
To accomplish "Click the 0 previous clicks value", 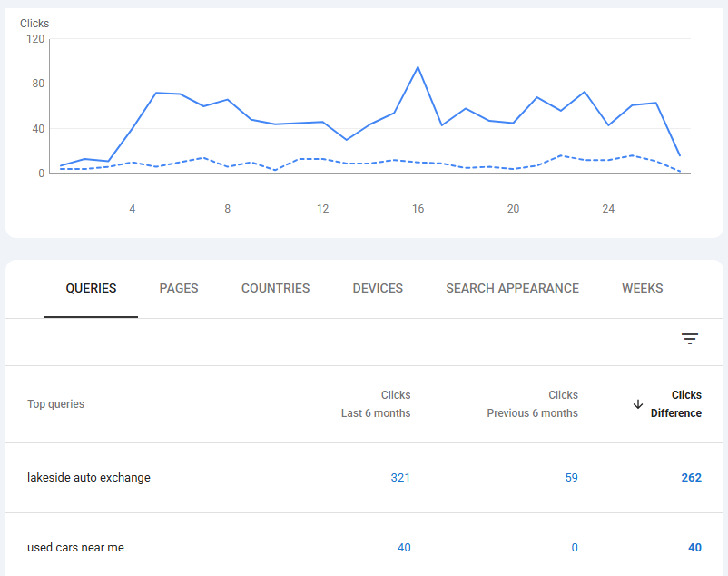I will (575, 548).
